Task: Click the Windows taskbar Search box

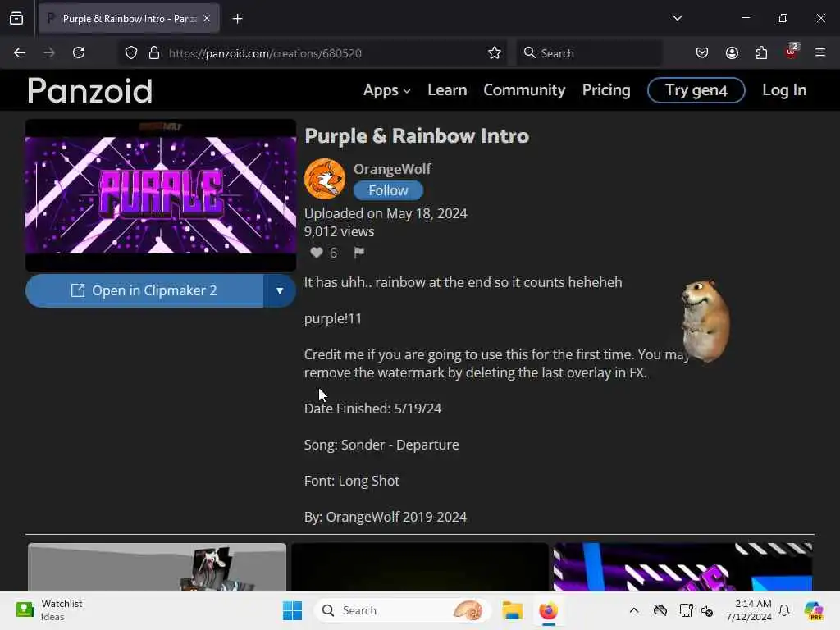Action: click(402, 610)
